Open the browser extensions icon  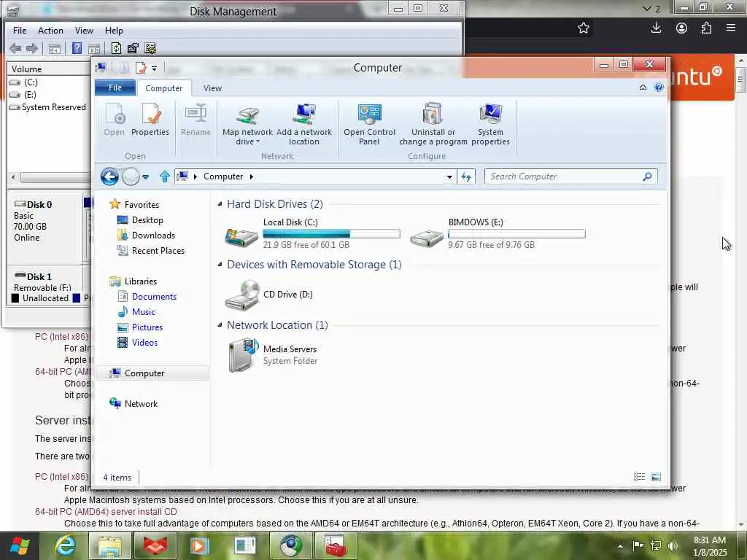point(706,28)
